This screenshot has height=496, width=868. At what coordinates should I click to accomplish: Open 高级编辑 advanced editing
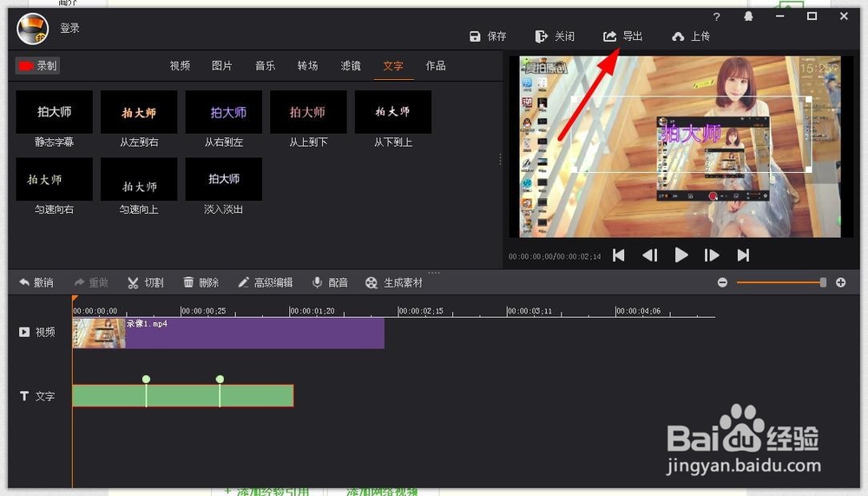tap(266, 282)
